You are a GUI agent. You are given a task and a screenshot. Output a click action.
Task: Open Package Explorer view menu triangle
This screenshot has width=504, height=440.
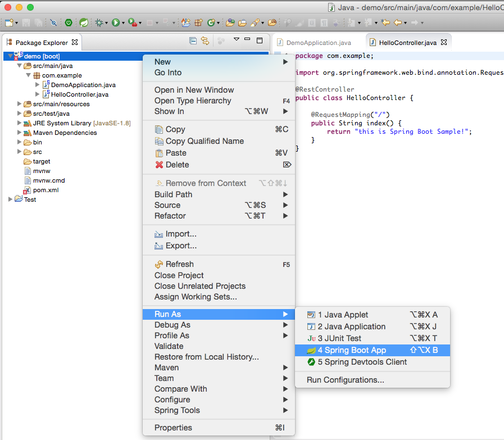(x=236, y=39)
